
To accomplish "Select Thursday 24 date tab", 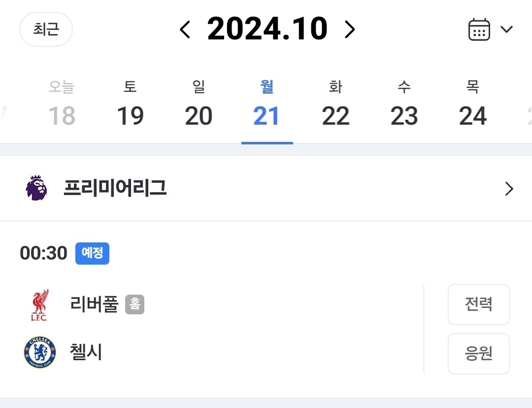I will point(472,105).
